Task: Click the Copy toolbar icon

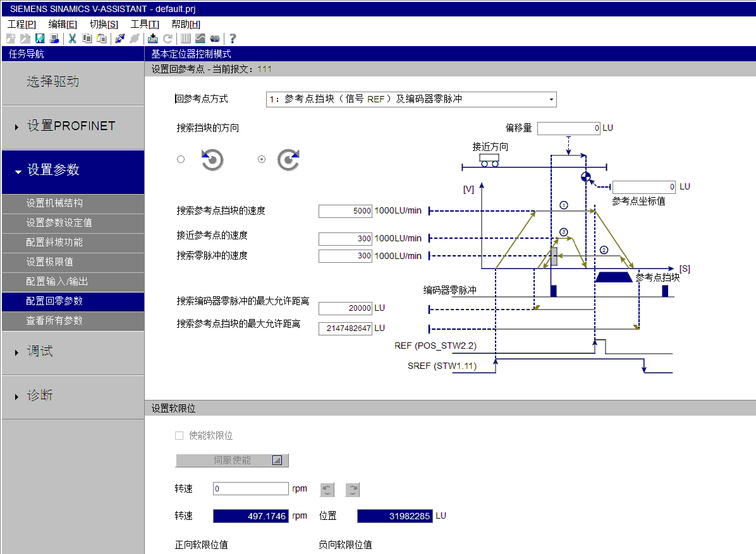Action: point(87,39)
